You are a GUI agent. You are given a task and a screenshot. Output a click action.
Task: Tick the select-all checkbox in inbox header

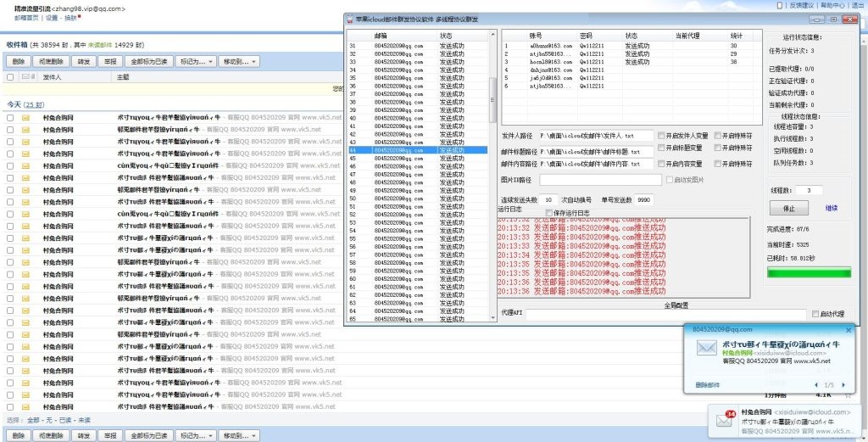click(10, 76)
